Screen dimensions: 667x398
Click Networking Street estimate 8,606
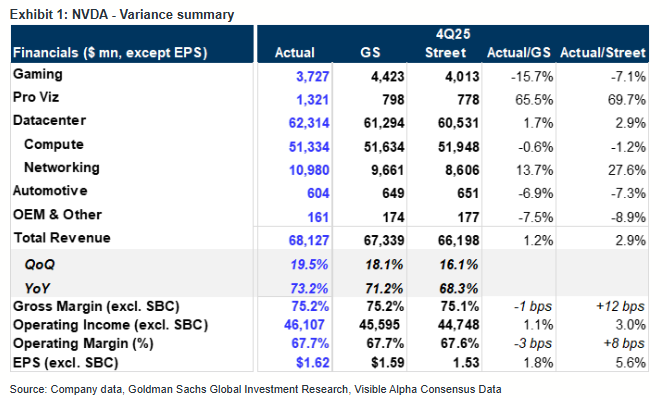[462, 170]
